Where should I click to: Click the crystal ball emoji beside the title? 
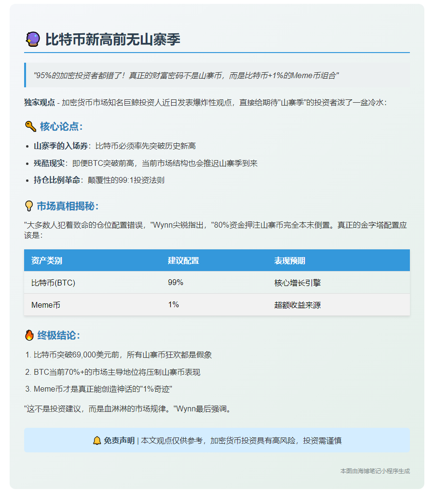pyautogui.click(x=33, y=40)
